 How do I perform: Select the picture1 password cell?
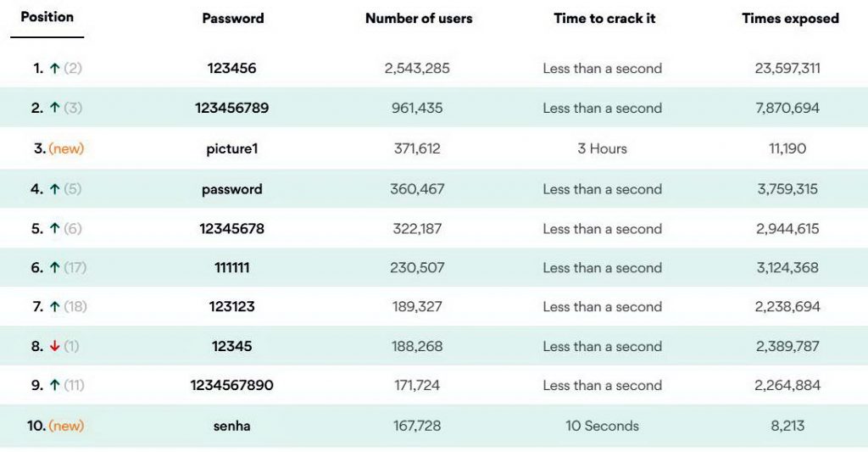(x=232, y=149)
